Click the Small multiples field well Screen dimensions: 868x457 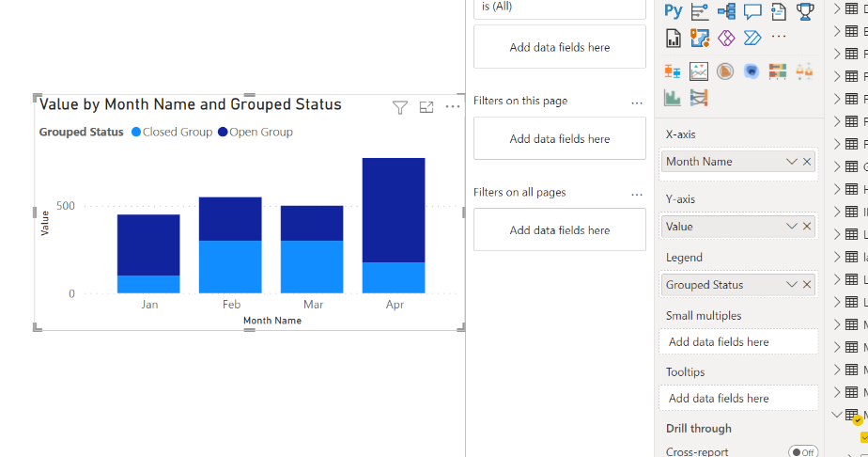pos(738,341)
